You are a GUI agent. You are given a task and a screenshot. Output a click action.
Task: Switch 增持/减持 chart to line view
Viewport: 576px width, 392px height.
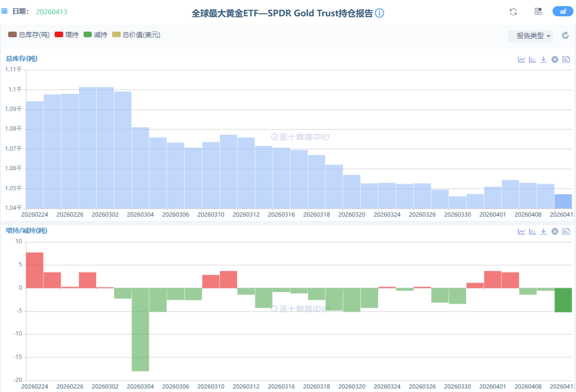point(521,231)
